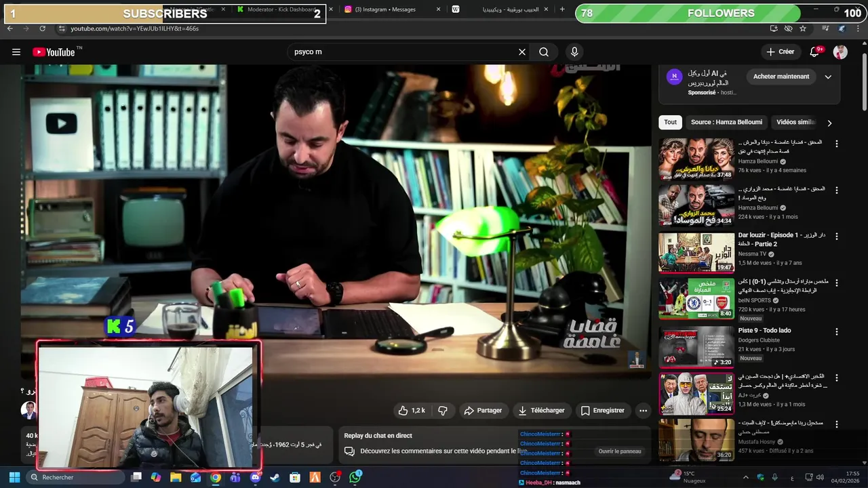Start voice search with microphone

click(574, 52)
